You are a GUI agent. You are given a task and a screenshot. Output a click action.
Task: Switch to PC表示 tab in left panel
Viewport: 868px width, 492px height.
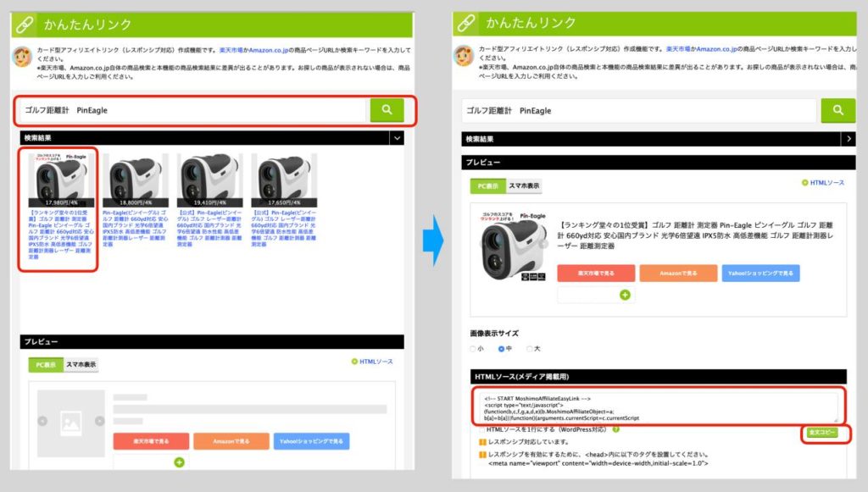tap(46, 365)
